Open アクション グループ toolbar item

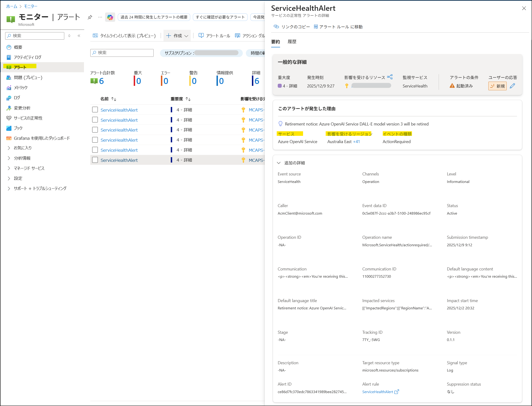250,36
